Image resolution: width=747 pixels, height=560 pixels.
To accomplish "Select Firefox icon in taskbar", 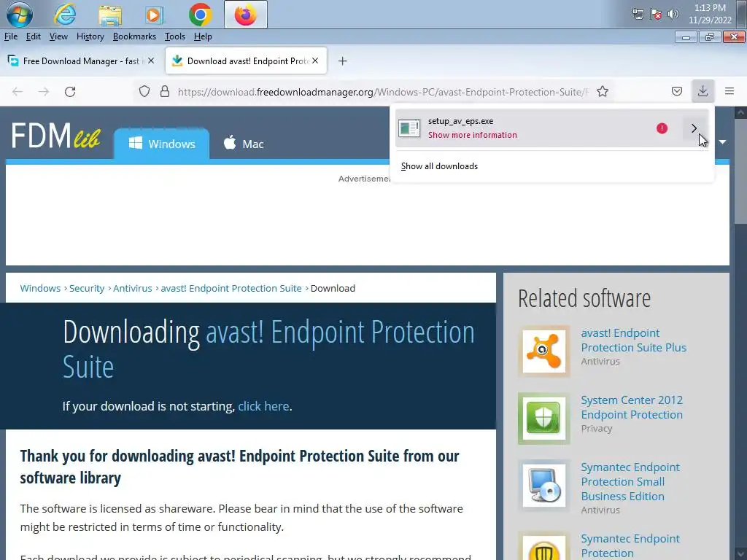I will pyautogui.click(x=246, y=15).
